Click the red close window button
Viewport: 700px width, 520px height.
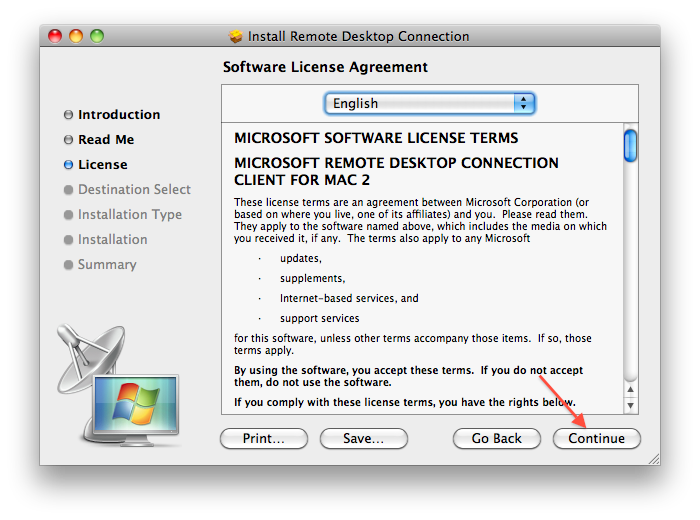[55, 36]
